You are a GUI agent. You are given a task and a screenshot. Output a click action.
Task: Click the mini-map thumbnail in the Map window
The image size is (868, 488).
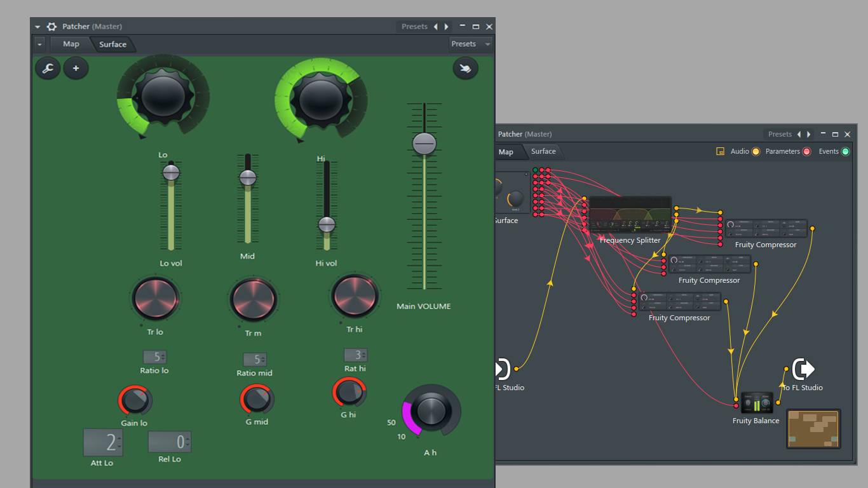[x=814, y=428]
